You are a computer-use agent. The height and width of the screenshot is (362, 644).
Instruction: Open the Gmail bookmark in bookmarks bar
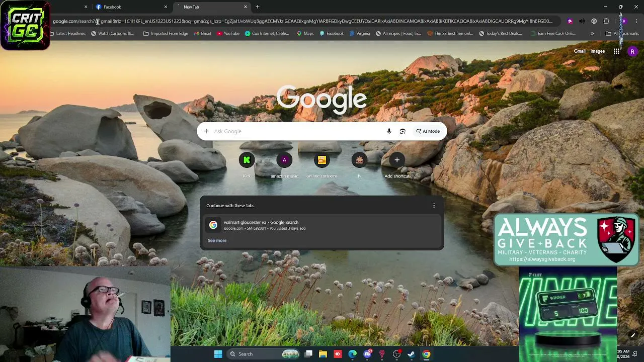point(202,34)
